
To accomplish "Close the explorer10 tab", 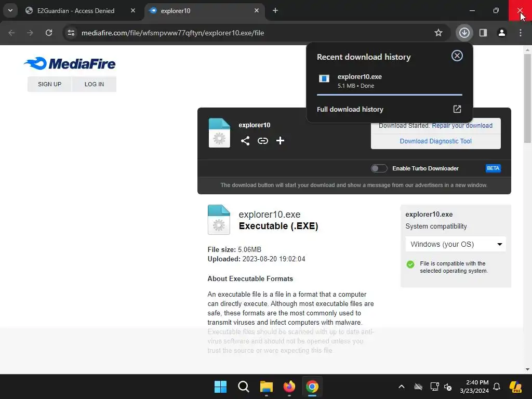I will coord(257,10).
